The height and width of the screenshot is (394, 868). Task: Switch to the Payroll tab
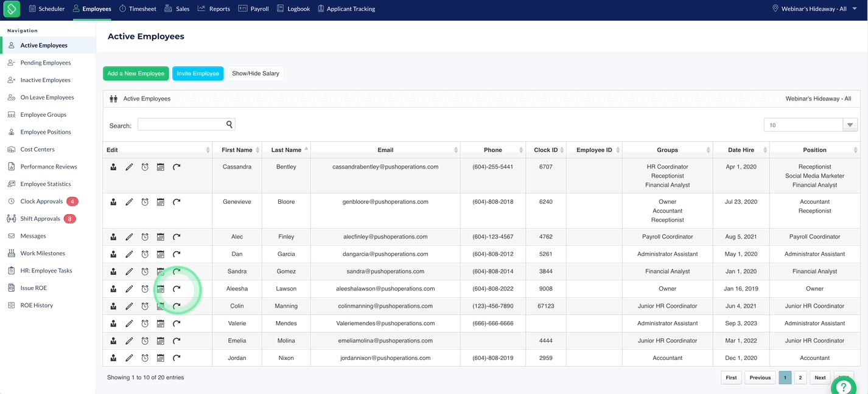click(x=253, y=9)
